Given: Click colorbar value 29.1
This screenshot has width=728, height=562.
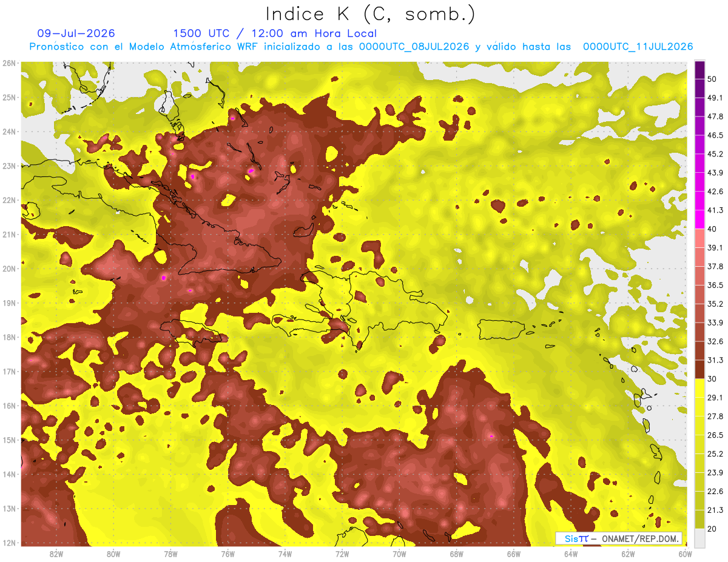Looking at the screenshot, I should coord(715,398).
